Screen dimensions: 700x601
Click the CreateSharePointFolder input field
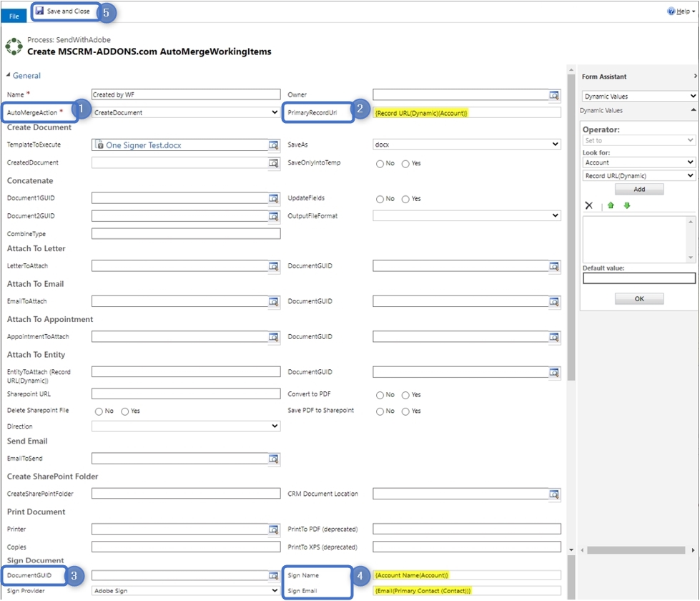tap(186, 494)
